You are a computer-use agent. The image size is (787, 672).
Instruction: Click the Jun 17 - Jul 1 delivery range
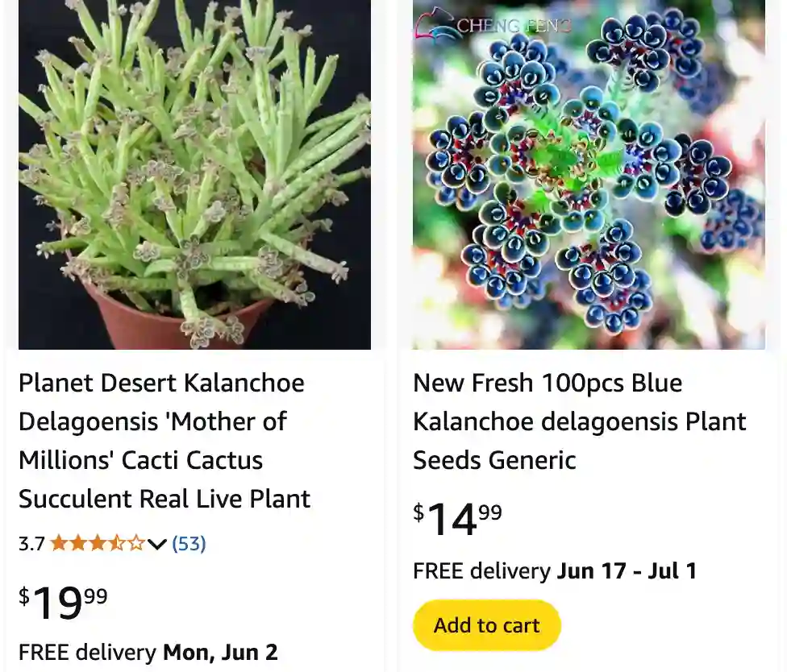click(x=628, y=570)
